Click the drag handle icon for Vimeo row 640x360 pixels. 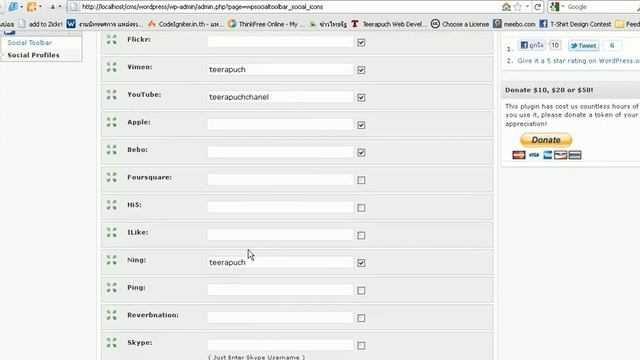(111, 67)
